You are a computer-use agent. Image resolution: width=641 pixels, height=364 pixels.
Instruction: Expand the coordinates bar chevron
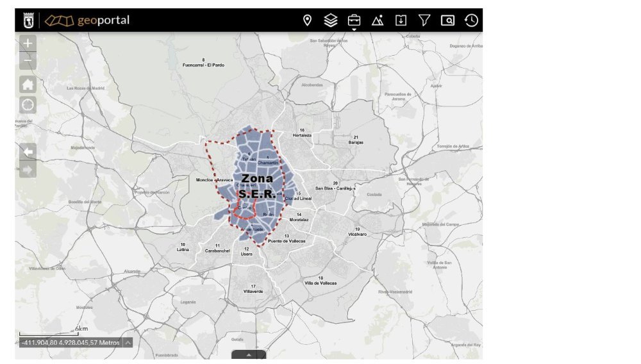click(x=128, y=342)
